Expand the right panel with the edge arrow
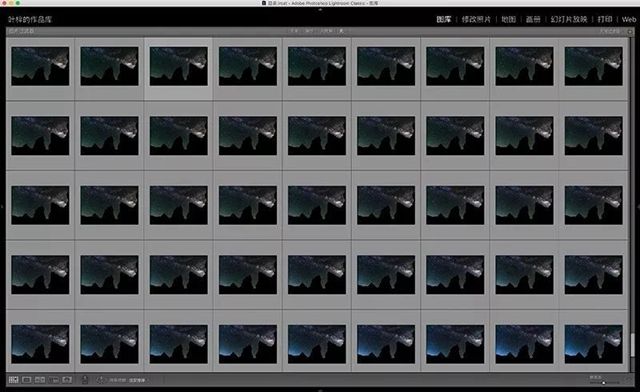This screenshot has height=392, width=640. (638, 207)
